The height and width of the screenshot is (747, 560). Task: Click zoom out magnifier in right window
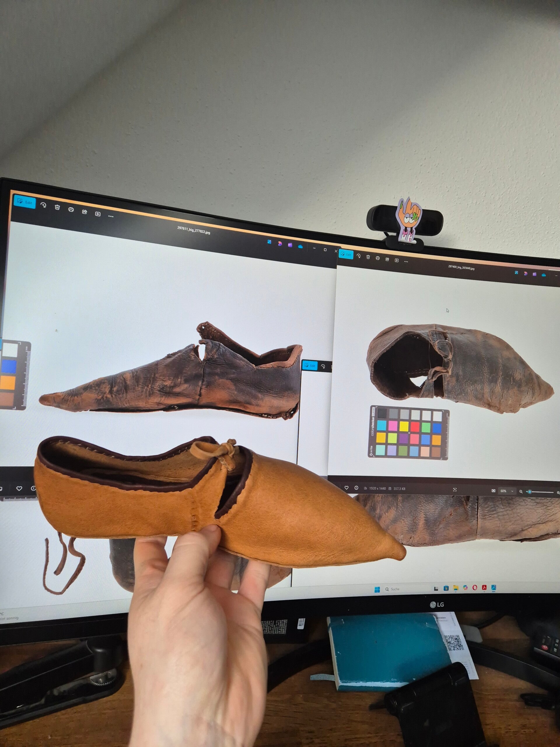[x=521, y=491]
